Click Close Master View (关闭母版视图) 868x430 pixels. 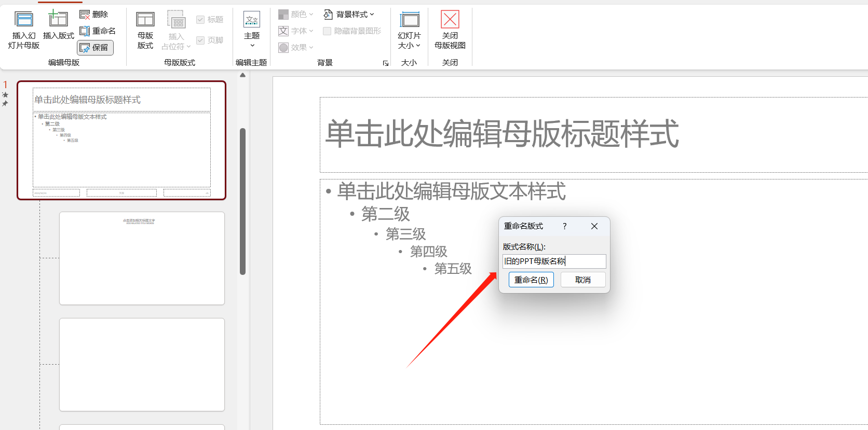pos(450,30)
